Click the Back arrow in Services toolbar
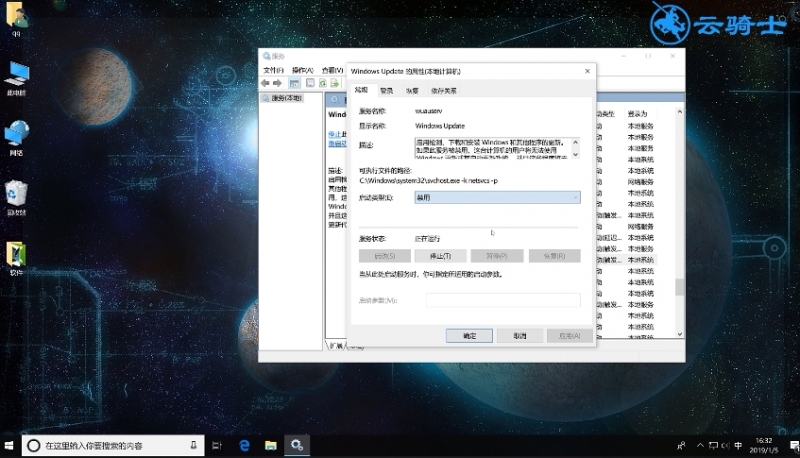The width and height of the screenshot is (800, 458). pos(265,83)
